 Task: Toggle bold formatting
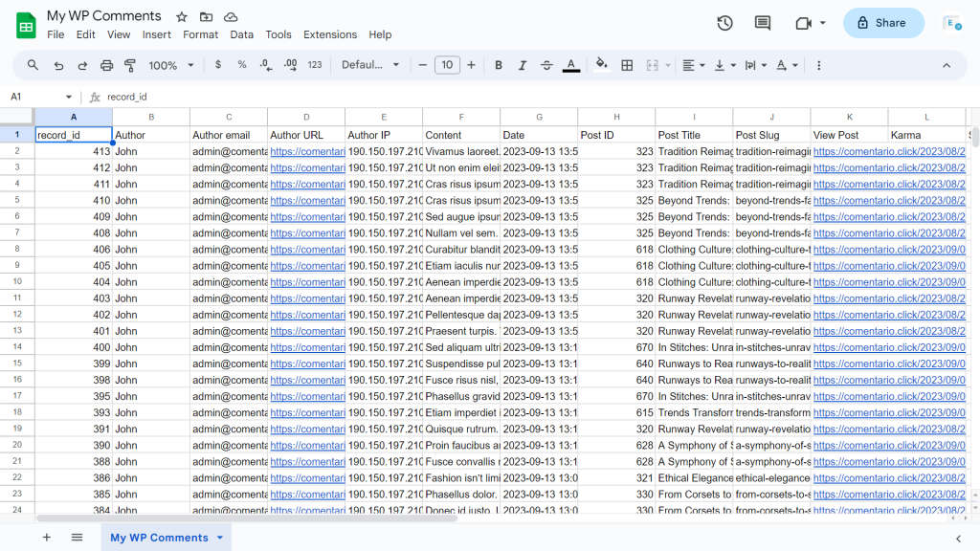498,65
